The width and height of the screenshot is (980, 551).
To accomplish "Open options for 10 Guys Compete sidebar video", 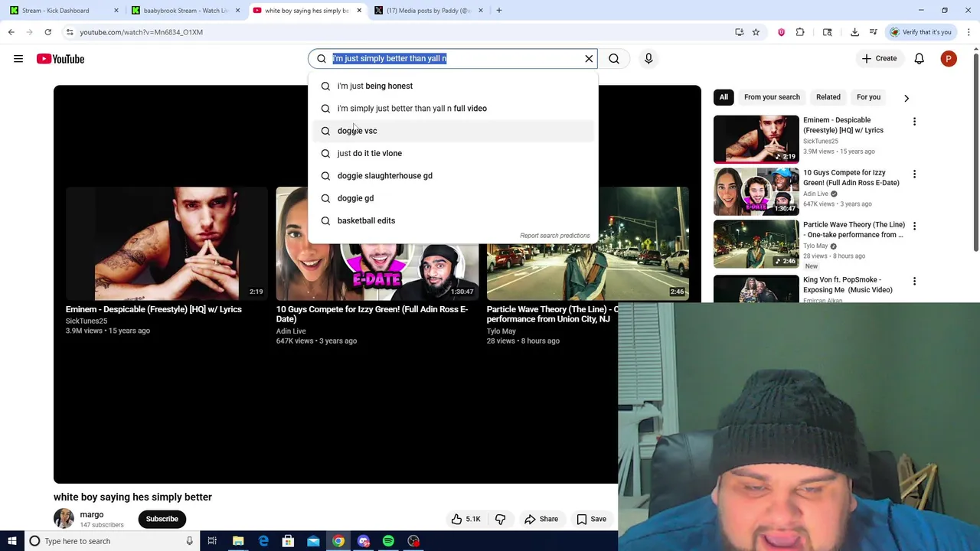I will click(x=914, y=174).
